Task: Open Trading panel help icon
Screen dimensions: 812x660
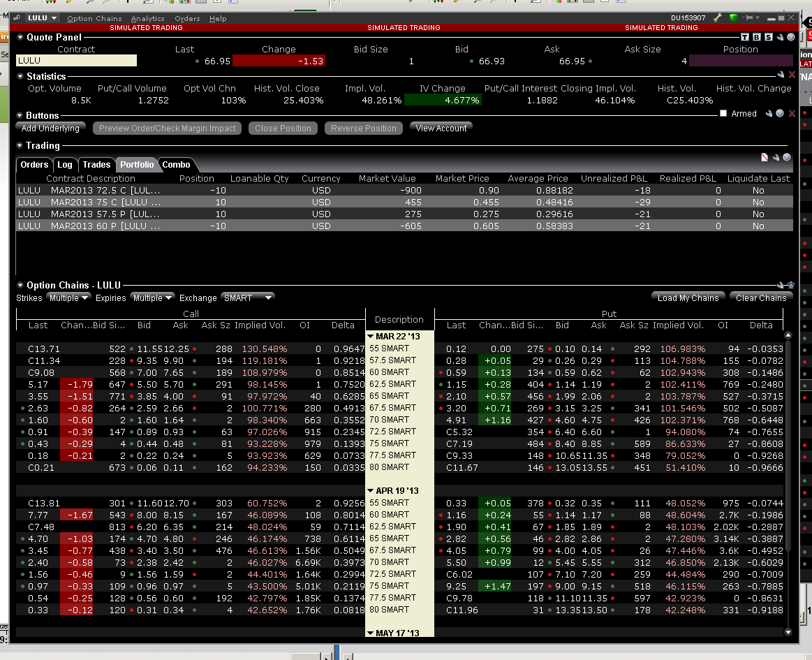Action: (x=787, y=157)
